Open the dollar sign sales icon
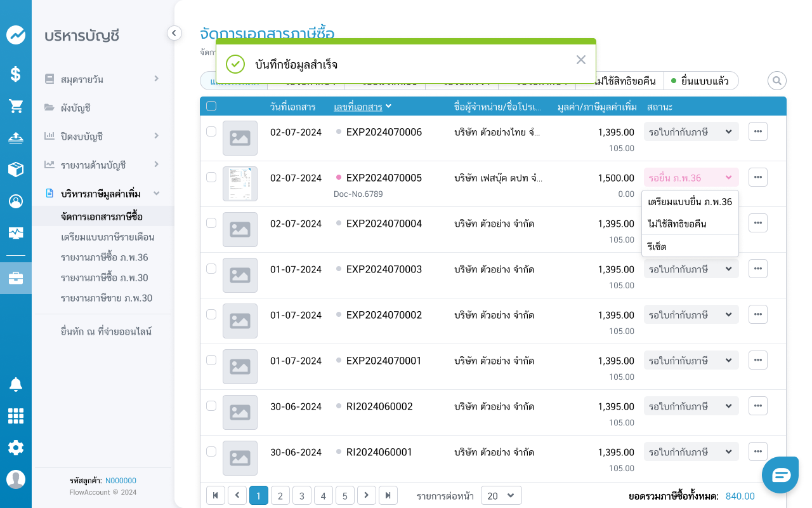The width and height of the screenshot is (812, 508). (x=16, y=74)
